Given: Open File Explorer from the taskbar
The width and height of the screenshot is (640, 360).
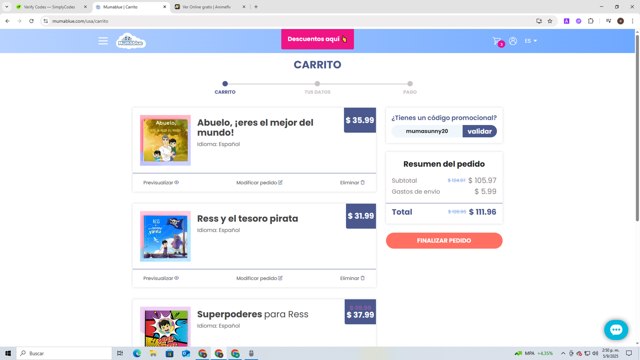Looking at the screenshot, I should (153, 353).
